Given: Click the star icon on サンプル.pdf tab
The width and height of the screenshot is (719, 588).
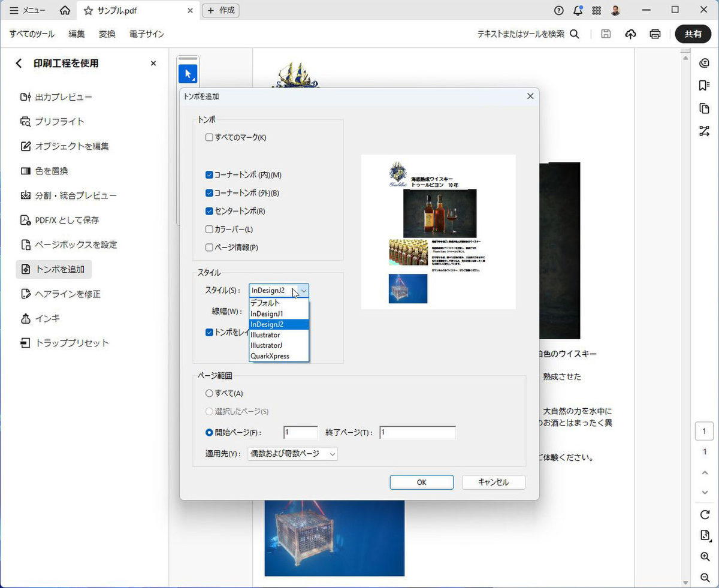Looking at the screenshot, I should [x=88, y=11].
